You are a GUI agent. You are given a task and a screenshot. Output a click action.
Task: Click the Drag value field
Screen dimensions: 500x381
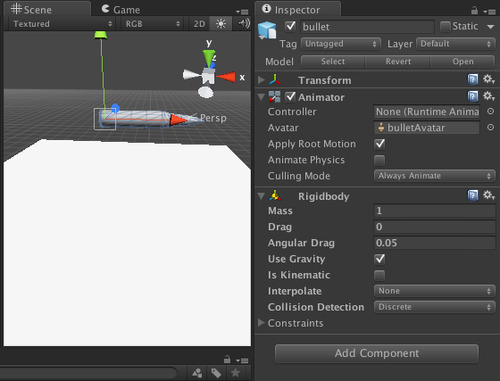pyautogui.click(x=434, y=227)
